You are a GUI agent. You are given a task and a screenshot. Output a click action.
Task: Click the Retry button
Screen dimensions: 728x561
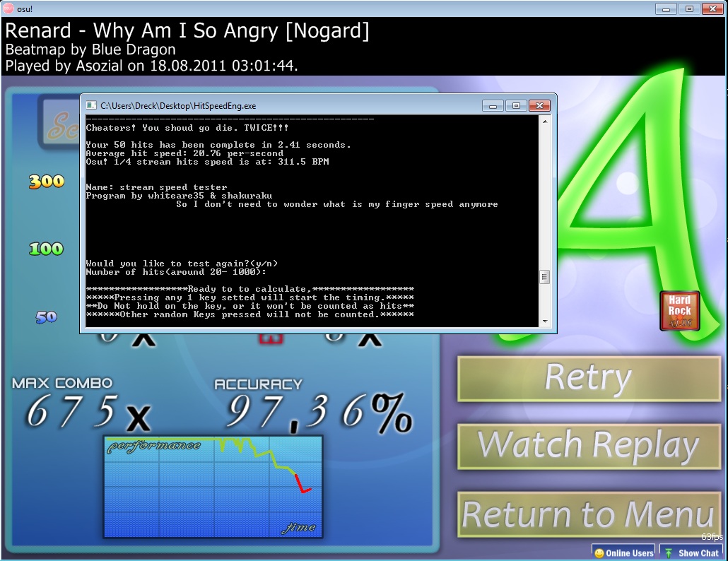[x=589, y=379]
